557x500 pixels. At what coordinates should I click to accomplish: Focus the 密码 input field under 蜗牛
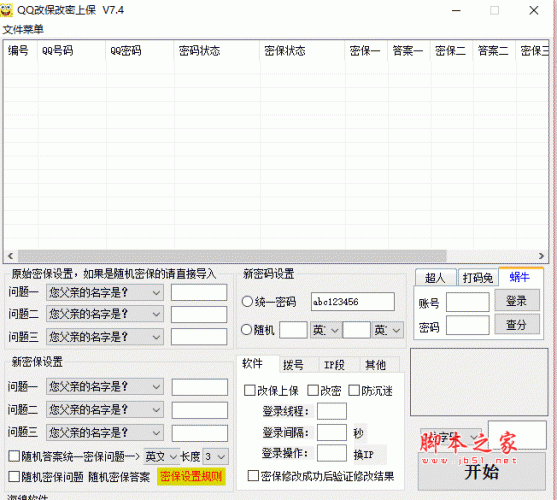click(x=467, y=325)
